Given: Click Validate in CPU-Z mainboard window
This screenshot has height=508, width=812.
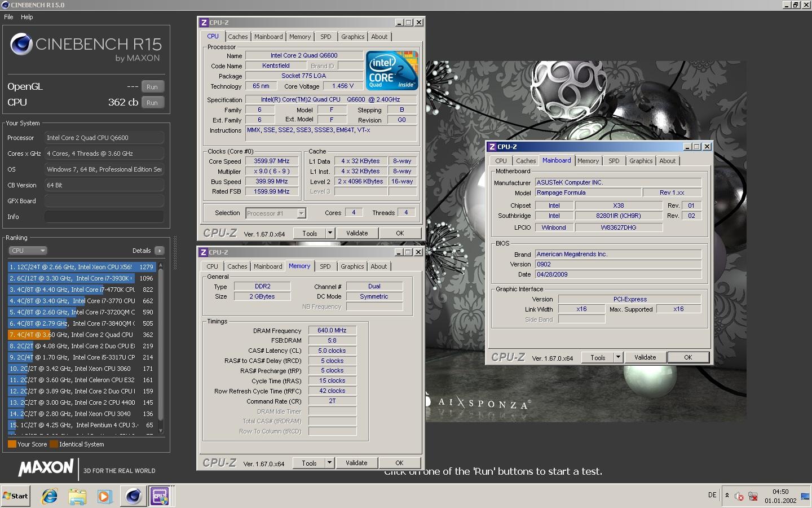Looking at the screenshot, I should pyautogui.click(x=645, y=357).
